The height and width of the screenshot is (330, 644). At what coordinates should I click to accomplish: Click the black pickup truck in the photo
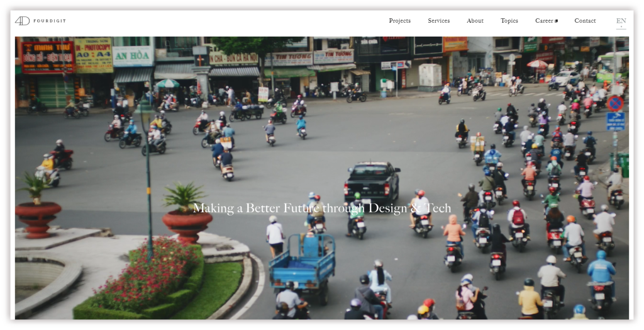[x=372, y=181]
